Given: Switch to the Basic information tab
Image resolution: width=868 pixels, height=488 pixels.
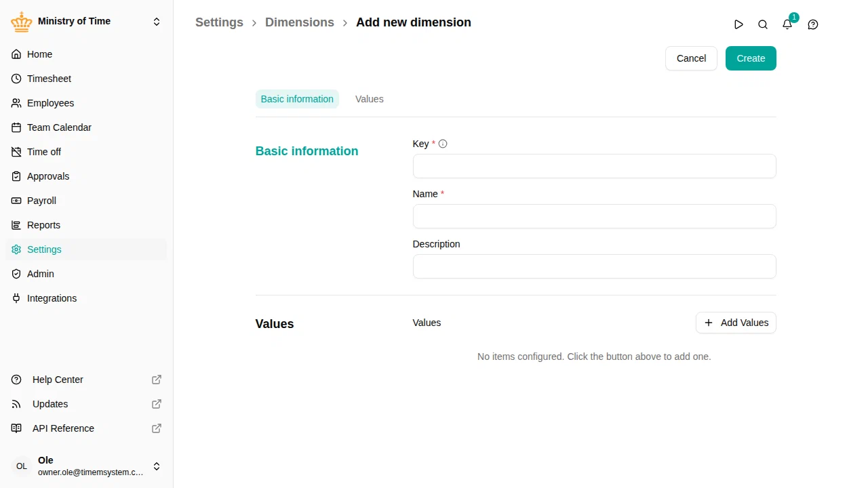Looking at the screenshot, I should tap(297, 99).
